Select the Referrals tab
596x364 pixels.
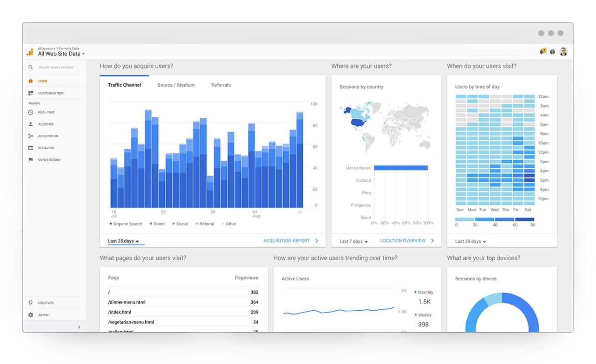pyautogui.click(x=221, y=85)
